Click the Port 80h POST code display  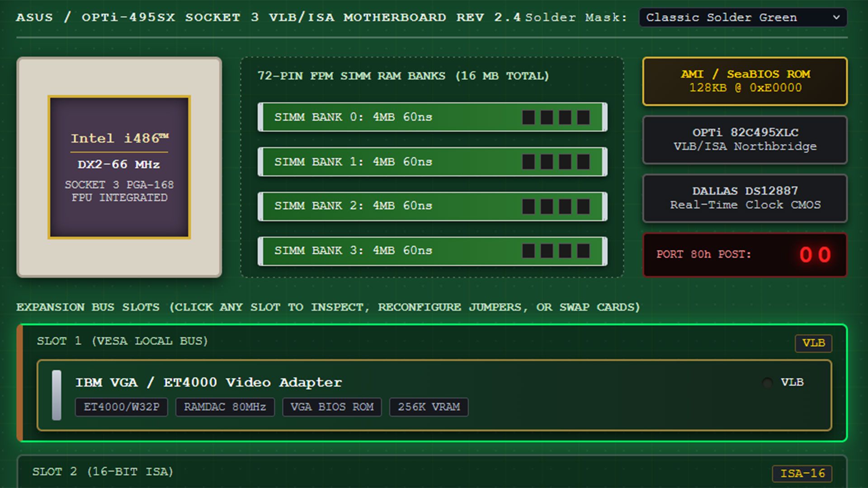tap(745, 254)
